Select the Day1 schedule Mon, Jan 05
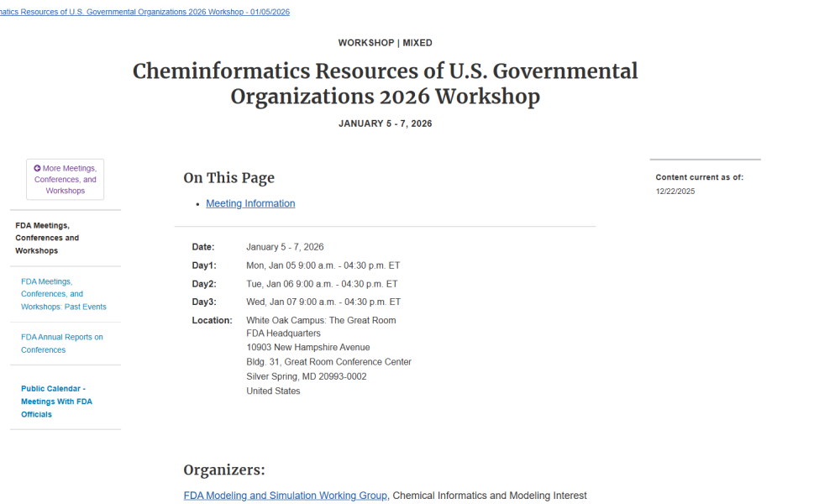 click(x=323, y=265)
